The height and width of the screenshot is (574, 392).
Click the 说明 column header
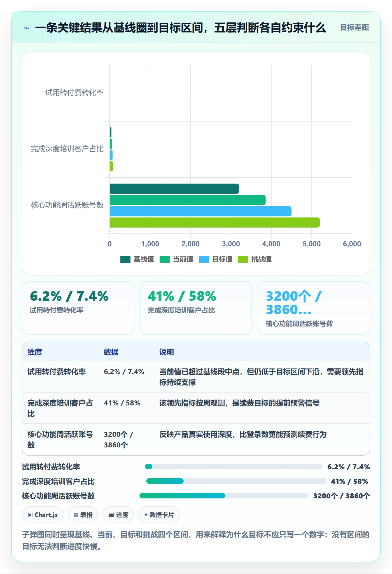click(167, 352)
